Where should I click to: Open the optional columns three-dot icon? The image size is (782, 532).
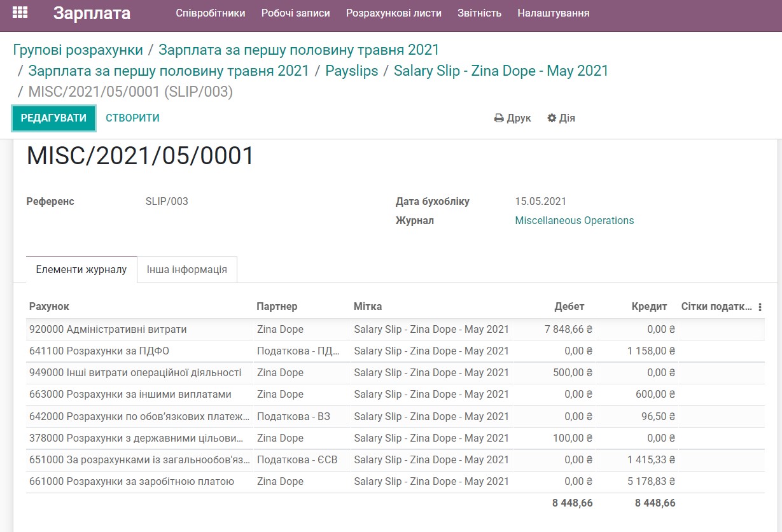tap(760, 306)
